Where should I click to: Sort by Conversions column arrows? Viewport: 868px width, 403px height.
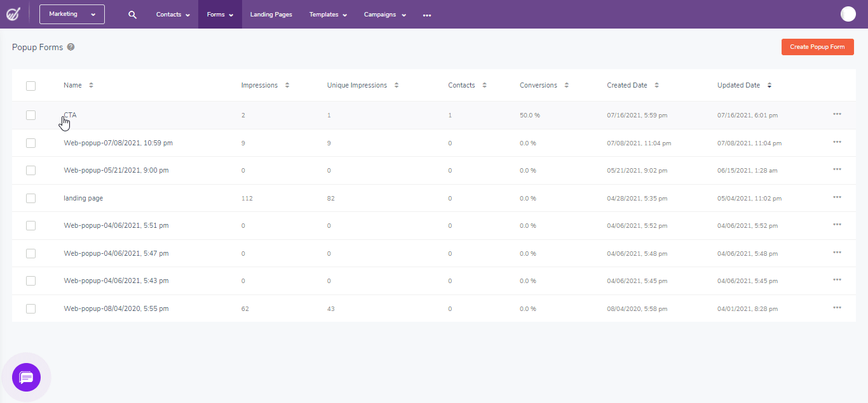point(566,85)
